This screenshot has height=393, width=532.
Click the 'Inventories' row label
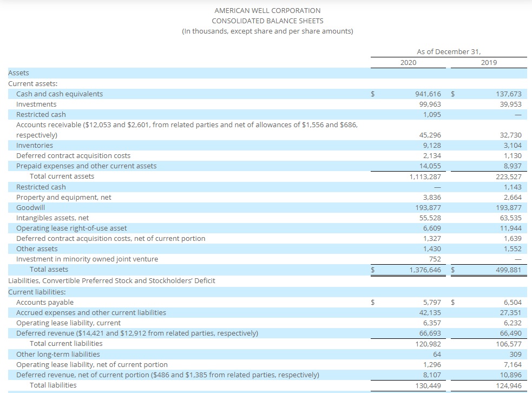pos(35,145)
